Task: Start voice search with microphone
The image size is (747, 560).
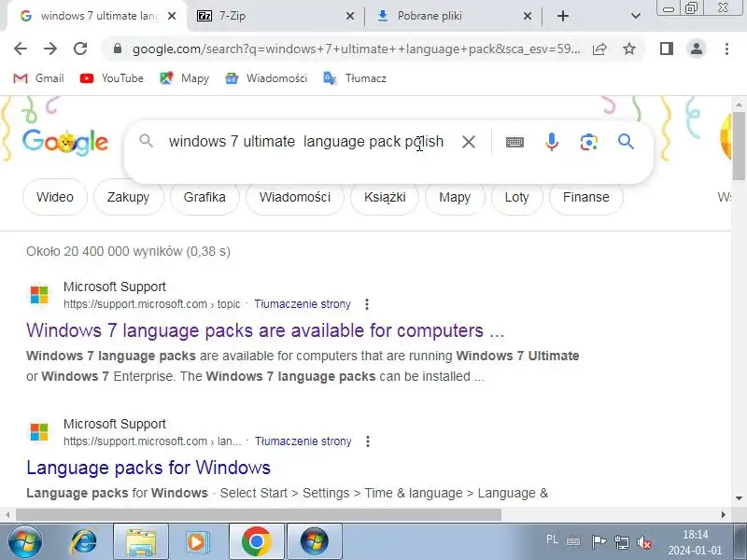Action: (x=552, y=142)
